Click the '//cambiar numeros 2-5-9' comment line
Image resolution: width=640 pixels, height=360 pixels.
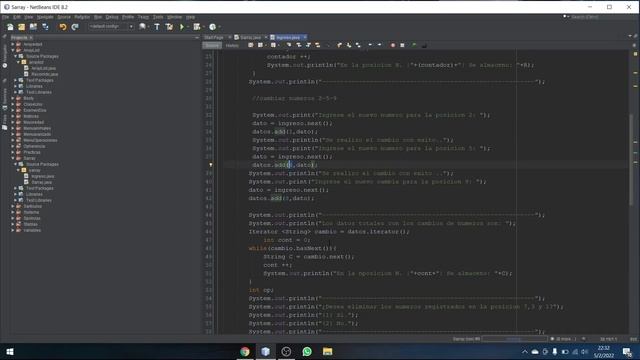(294, 98)
